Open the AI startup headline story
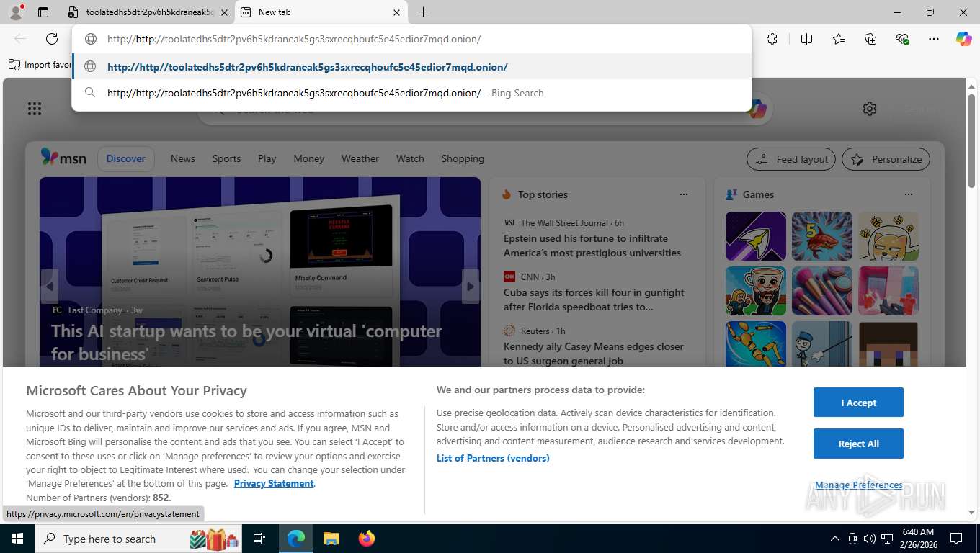 (246, 342)
